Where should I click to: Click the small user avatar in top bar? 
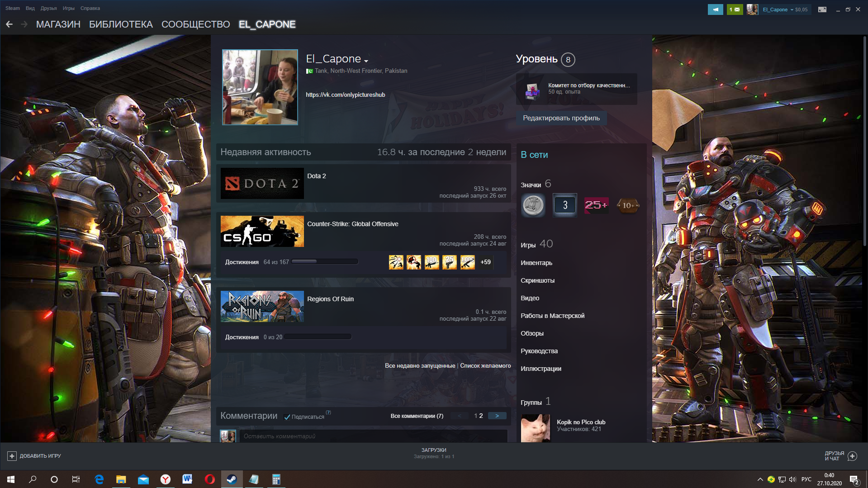coord(752,9)
